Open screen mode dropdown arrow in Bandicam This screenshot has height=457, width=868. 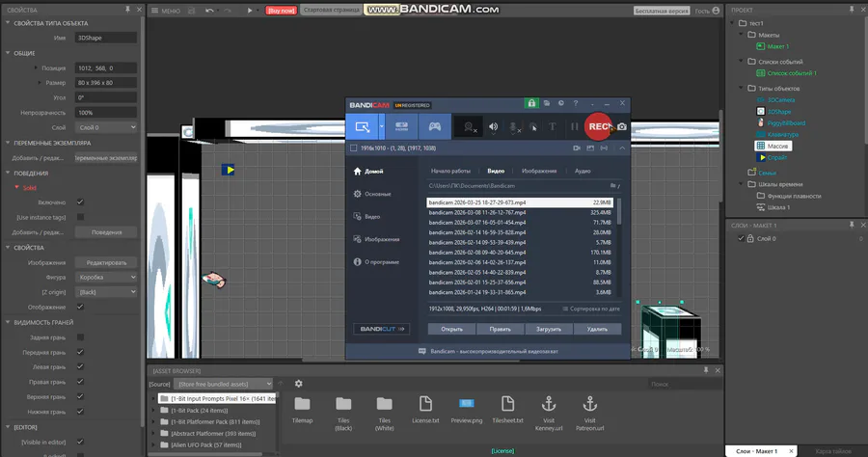click(381, 127)
